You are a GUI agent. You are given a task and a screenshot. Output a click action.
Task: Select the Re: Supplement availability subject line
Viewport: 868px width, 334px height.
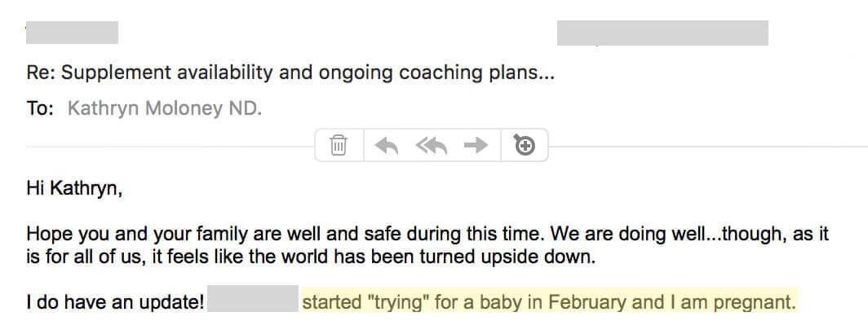coord(290,73)
